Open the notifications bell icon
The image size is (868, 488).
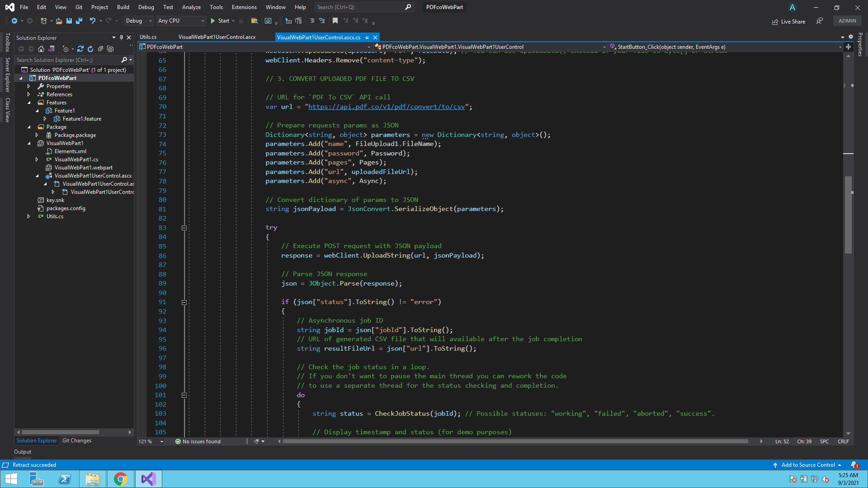(854, 465)
